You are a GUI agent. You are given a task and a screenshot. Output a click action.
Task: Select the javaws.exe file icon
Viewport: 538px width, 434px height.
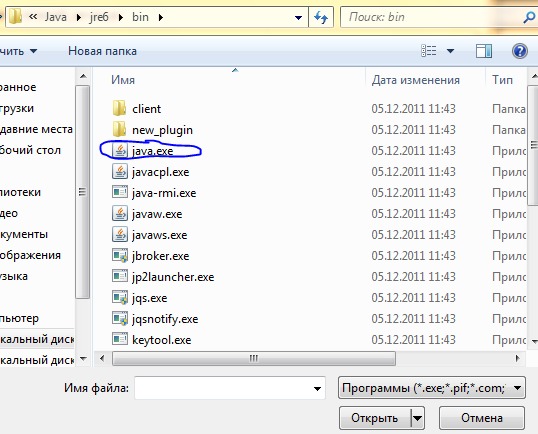(x=120, y=235)
